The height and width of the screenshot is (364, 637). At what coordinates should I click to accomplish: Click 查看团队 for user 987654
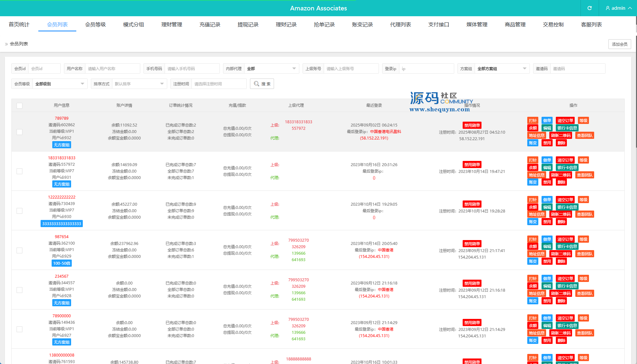585,254
